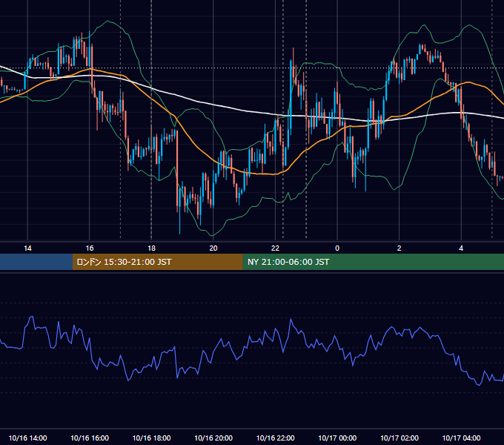Click the 4 hour label on price chart axis
This screenshot has height=445, width=504.
click(x=461, y=248)
